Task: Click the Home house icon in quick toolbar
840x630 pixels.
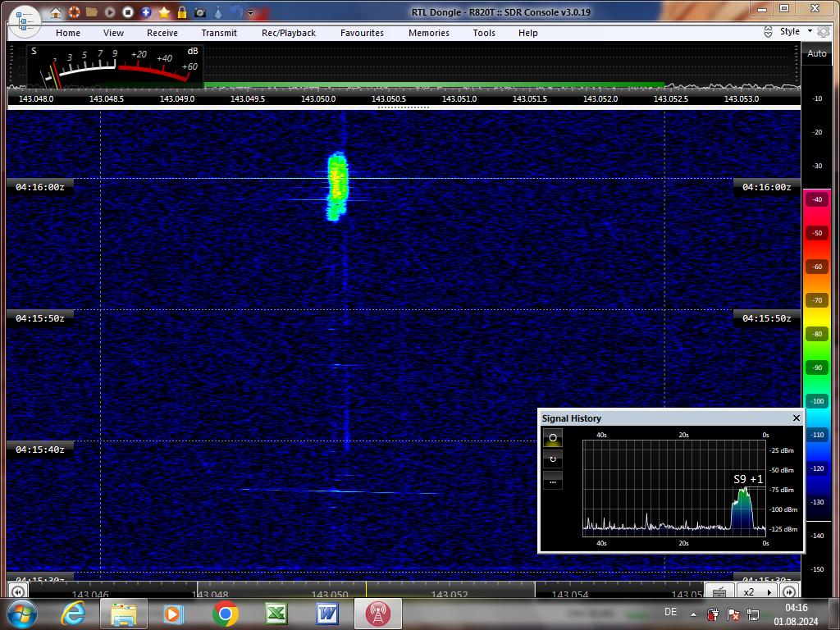Action: 56,11
